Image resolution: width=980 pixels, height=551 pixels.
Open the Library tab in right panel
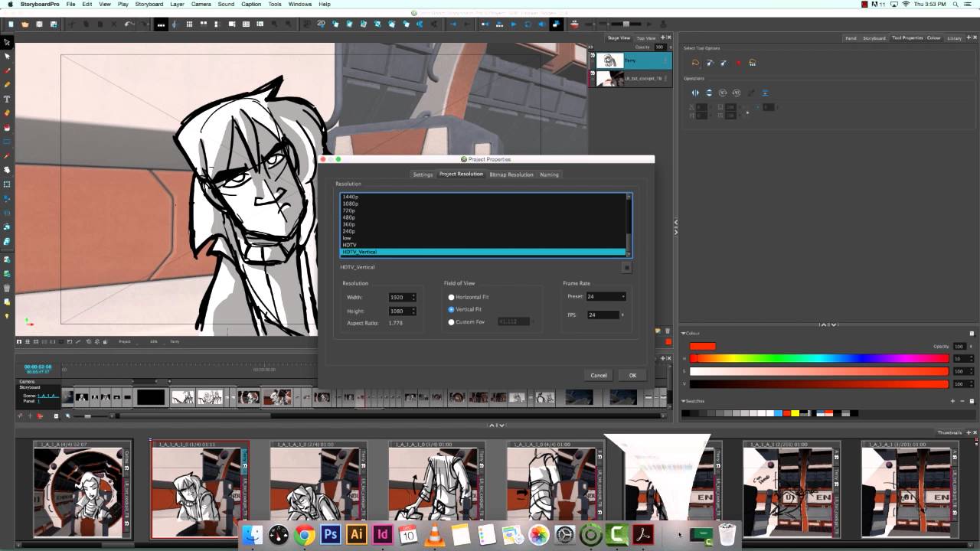coord(954,37)
